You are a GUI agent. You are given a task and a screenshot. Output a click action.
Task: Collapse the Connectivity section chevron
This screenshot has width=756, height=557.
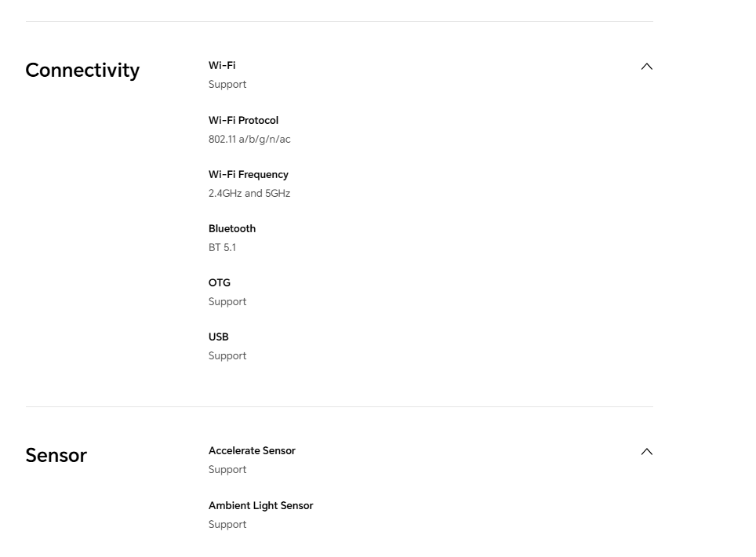click(x=646, y=67)
